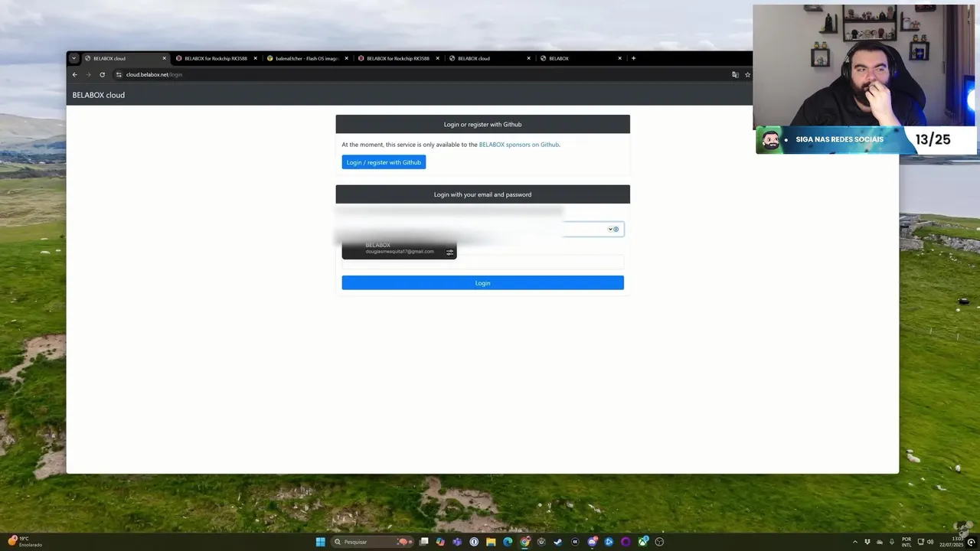Open OBS Studio from the taskbar
The width and height of the screenshot is (980, 551).
pos(659,542)
